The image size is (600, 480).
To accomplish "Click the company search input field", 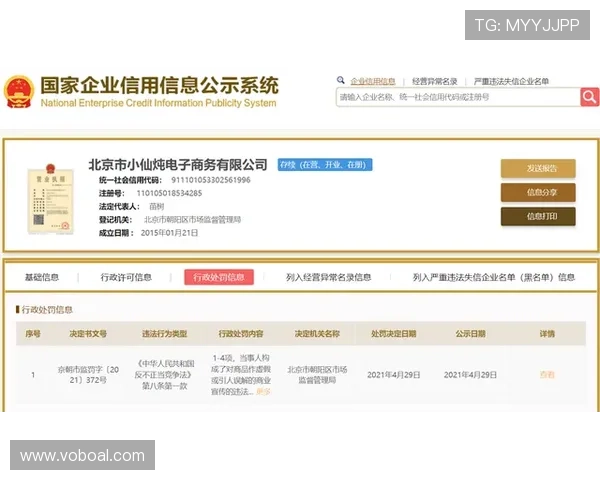I will pos(458,97).
